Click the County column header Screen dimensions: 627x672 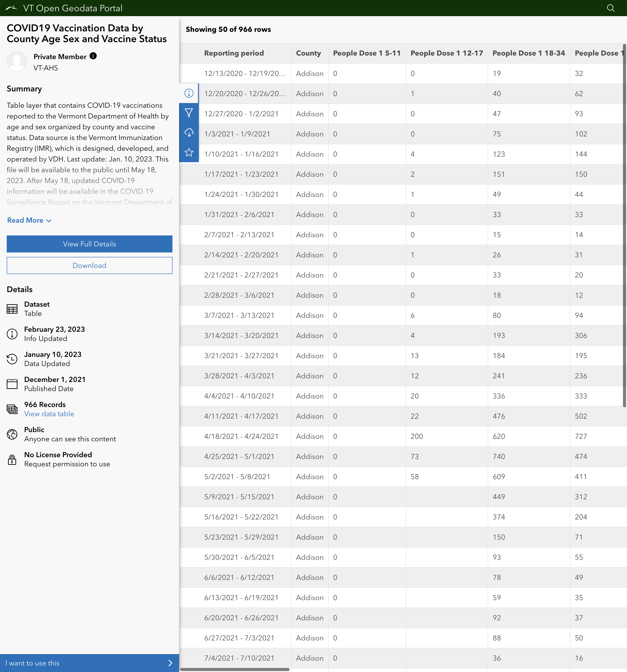308,53
